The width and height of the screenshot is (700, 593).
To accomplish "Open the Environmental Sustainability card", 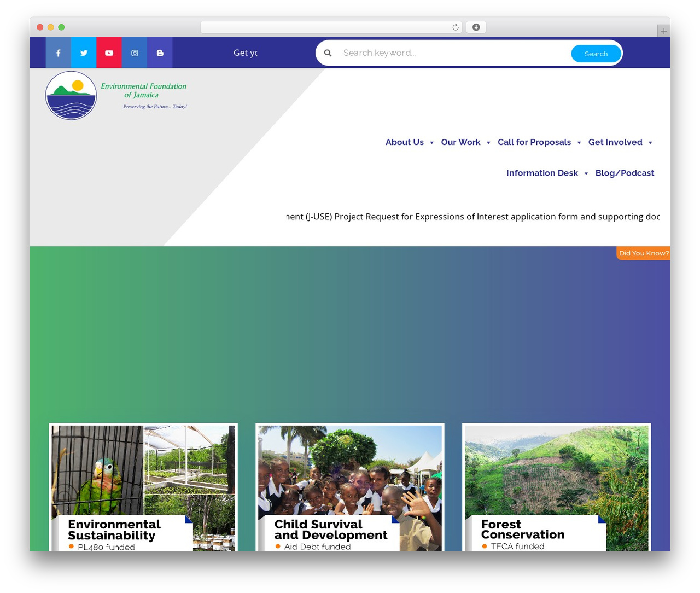I will tap(143, 487).
